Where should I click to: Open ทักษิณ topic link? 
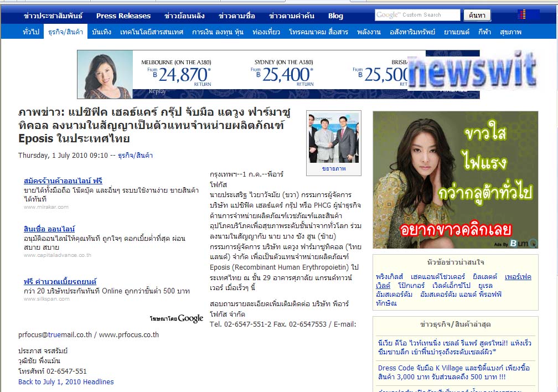click(x=386, y=303)
